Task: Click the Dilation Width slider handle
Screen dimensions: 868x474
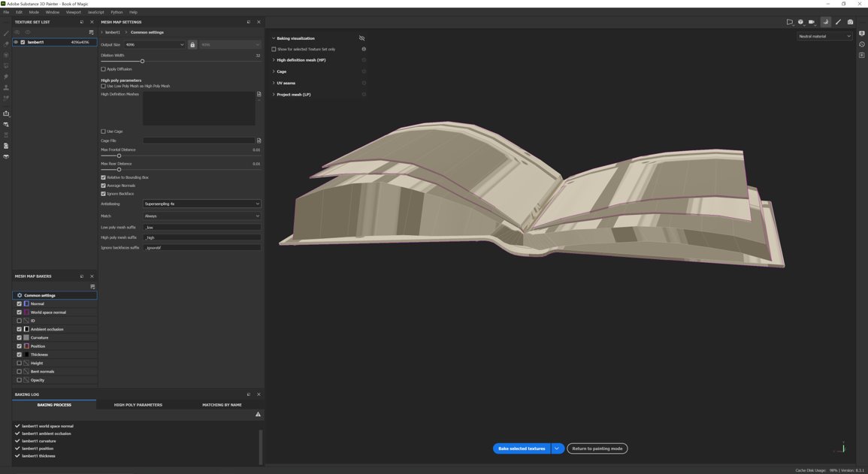Action: [142, 61]
